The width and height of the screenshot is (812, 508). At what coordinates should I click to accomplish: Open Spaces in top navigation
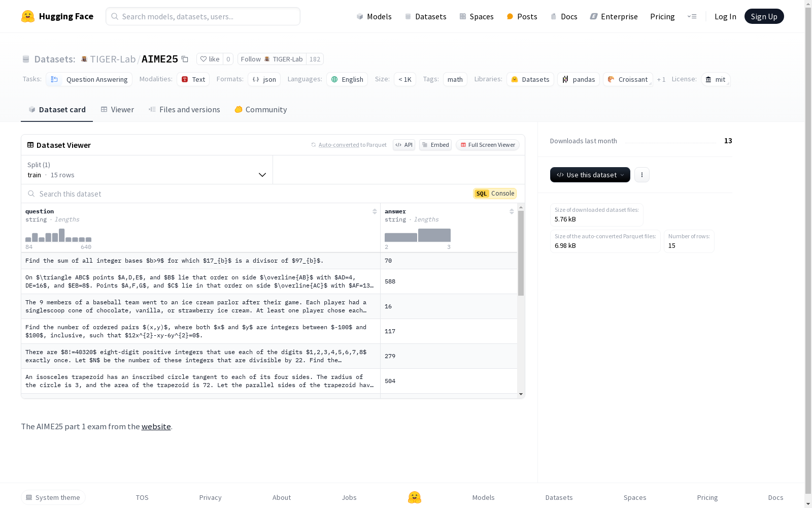[x=477, y=16]
